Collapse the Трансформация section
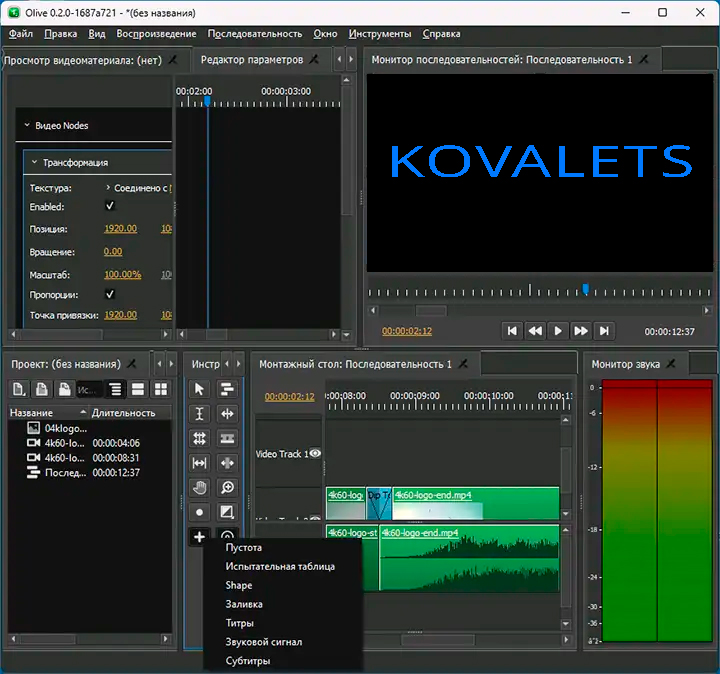720x674 pixels. (x=34, y=162)
